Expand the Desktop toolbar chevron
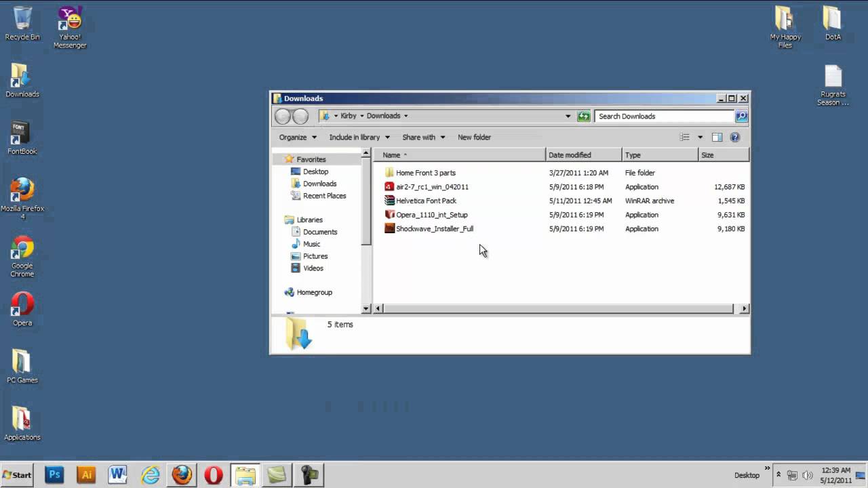The height and width of the screenshot is (488, 868). coord(768,469)
